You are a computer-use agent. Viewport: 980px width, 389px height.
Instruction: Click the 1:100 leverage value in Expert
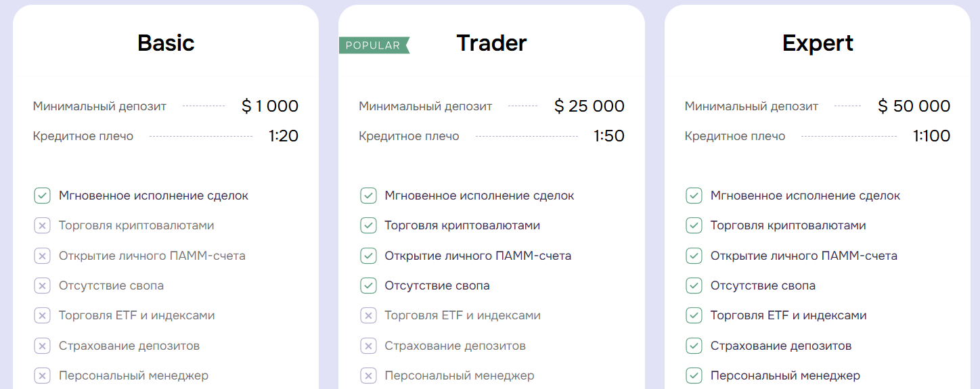point(931,136)
